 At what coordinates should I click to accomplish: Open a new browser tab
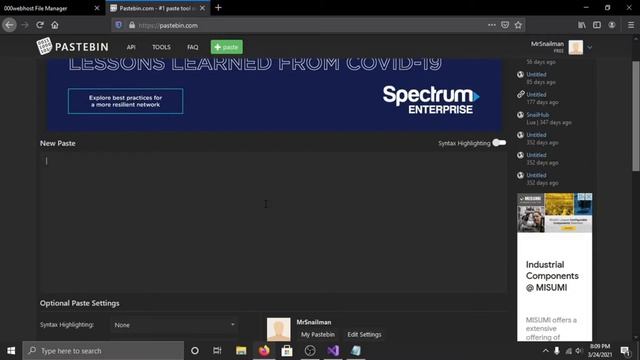(218, 8)
